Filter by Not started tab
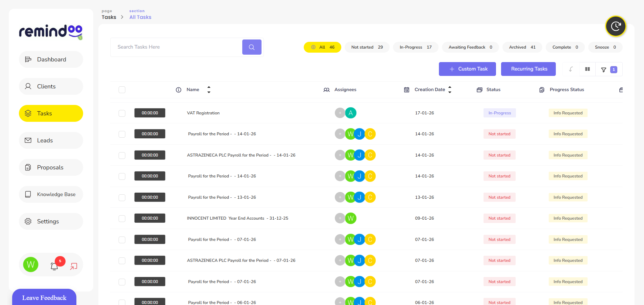Viewport: 644px width, 305px height. [x=367, y=47]
